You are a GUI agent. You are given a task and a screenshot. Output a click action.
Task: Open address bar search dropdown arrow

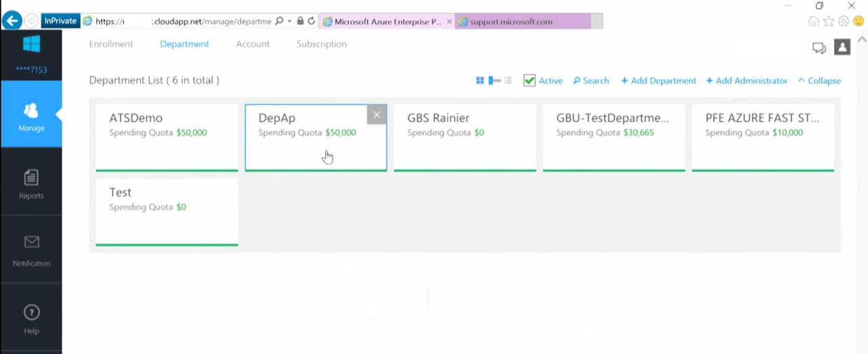[289, 21]
